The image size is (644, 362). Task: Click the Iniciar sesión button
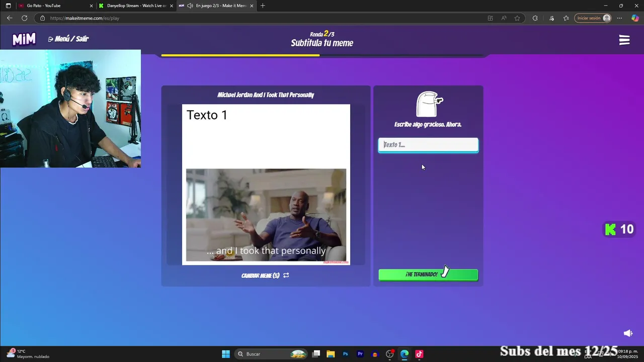pos(593,18)
